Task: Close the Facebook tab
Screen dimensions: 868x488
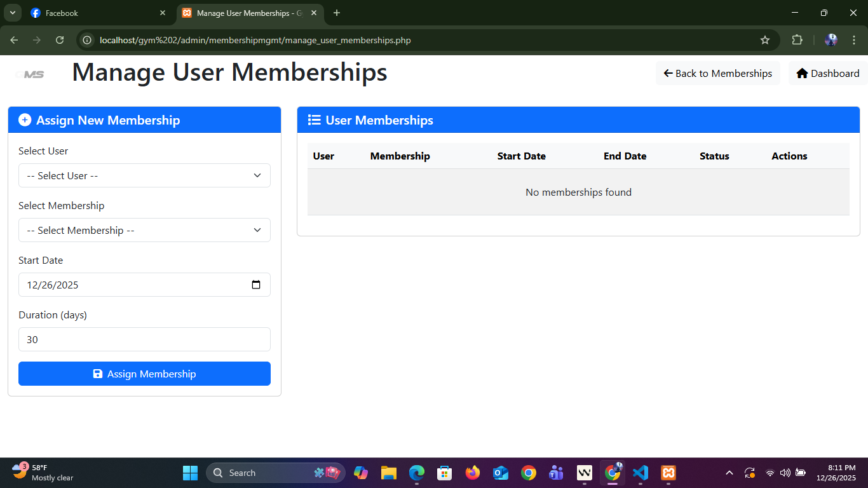Action: pyautogui.click(x=163, y=13)
